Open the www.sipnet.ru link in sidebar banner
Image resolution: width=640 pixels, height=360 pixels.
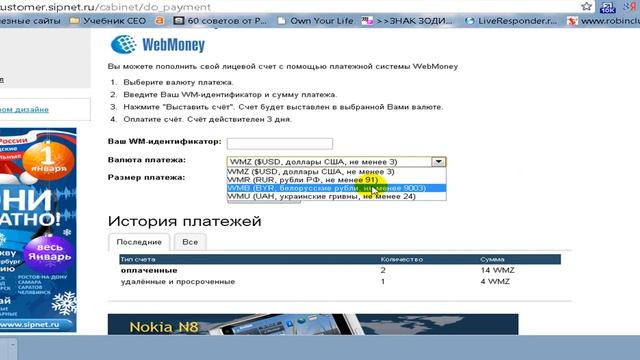coord(29,325)
